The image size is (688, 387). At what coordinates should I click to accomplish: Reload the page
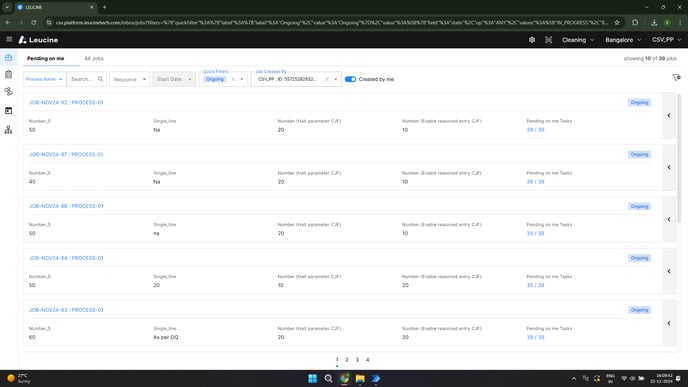pos(33,22)
